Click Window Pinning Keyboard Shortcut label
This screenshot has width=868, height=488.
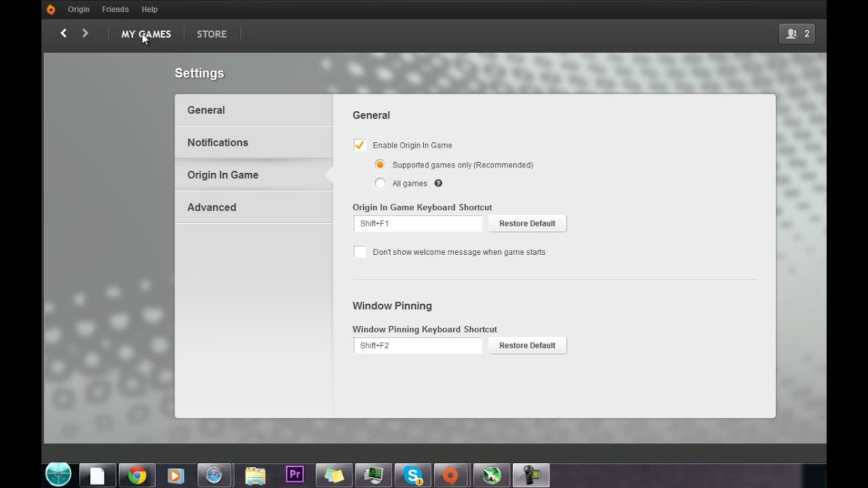click(x=425, y=329)
